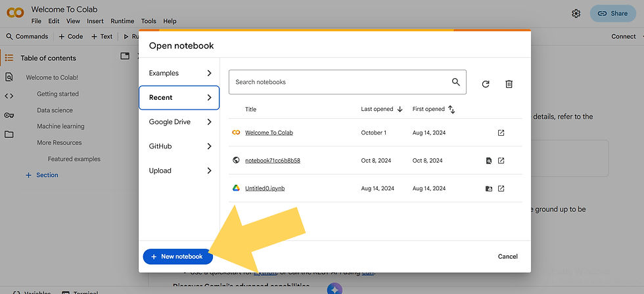Image resolution: width=644 pixels, height=294 pixels.
Task: Open the Runtime menu
Action: point(122,21)
